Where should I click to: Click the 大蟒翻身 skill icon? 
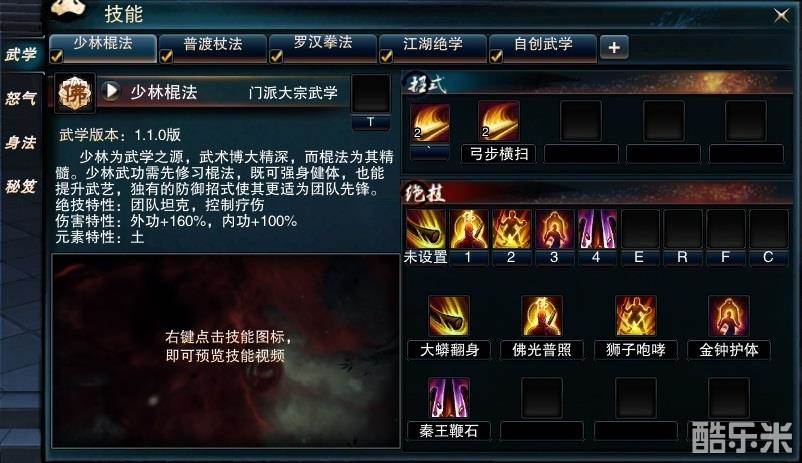(x=449, y=316)
